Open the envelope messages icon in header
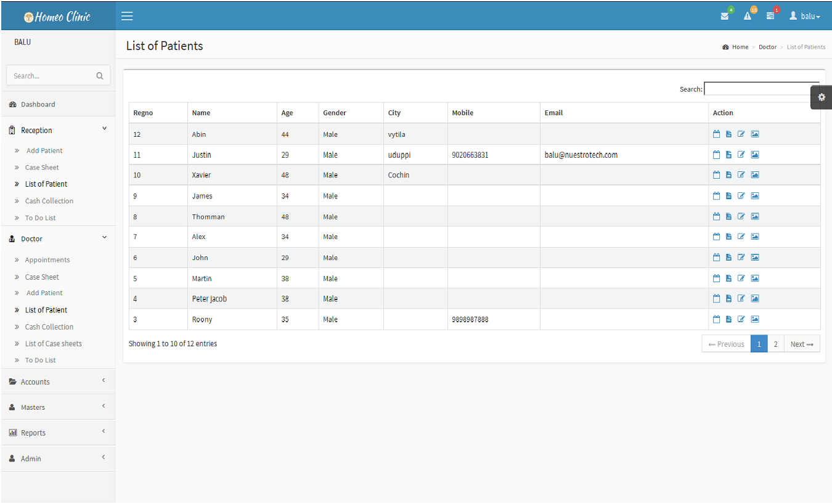The image size is (832, 504). click(725, 16)
